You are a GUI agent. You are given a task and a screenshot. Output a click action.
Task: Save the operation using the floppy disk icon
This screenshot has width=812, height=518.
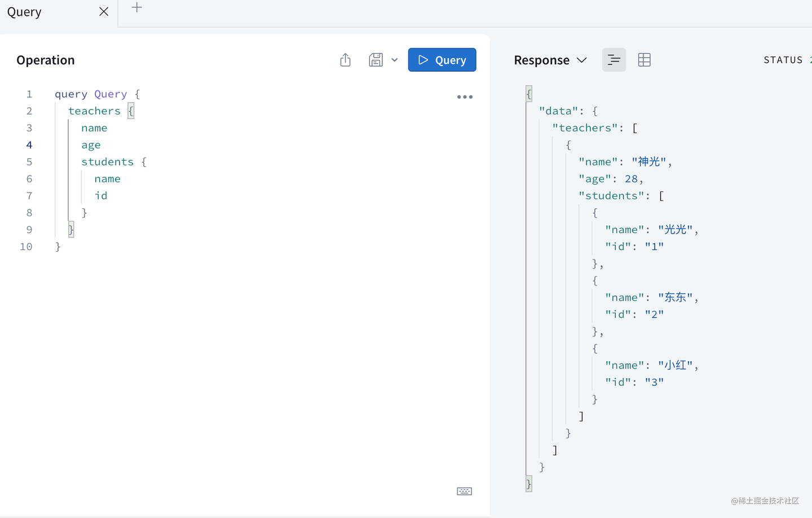coord(376,59)
